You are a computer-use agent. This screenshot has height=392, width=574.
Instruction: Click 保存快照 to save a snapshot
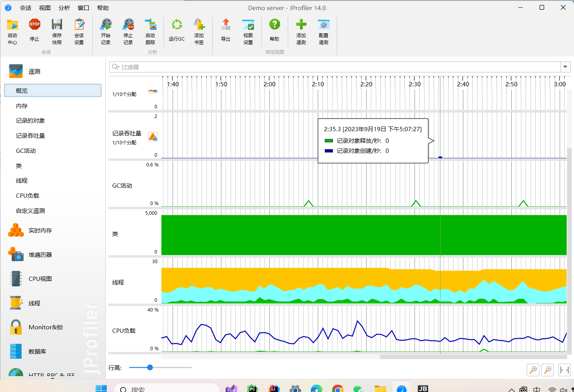[x=57, y=32]
